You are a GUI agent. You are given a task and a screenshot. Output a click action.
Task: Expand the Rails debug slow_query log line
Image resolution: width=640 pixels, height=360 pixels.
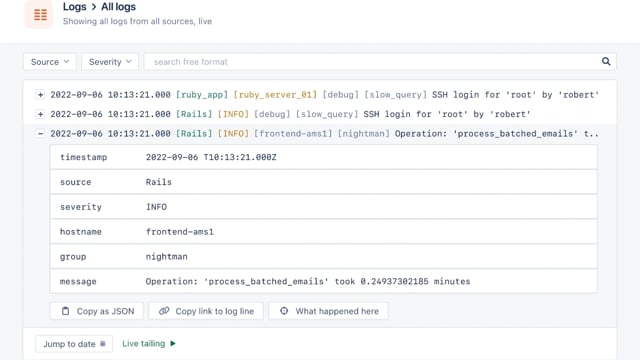40,114
